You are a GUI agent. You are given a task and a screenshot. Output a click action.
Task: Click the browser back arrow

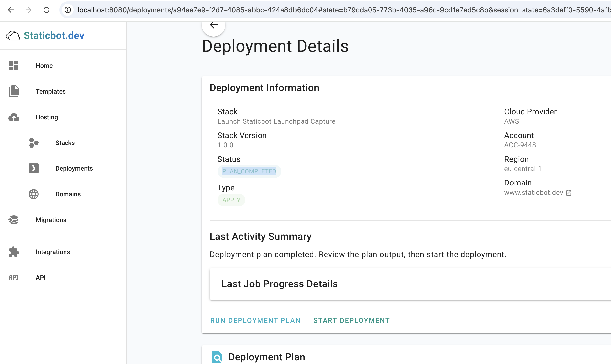[x=11, y=10]
